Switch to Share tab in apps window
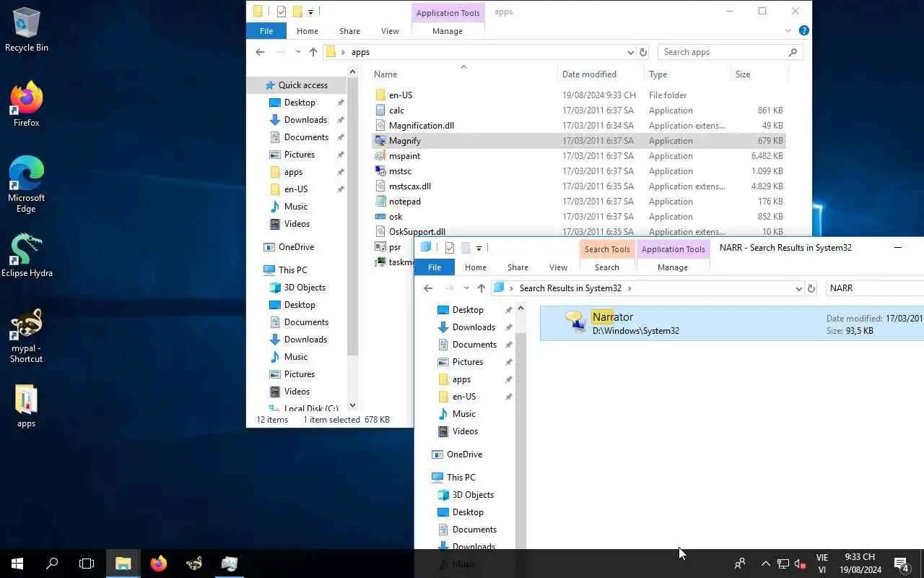This screenshot has height=578, width=924. click(x=349, y=31)
